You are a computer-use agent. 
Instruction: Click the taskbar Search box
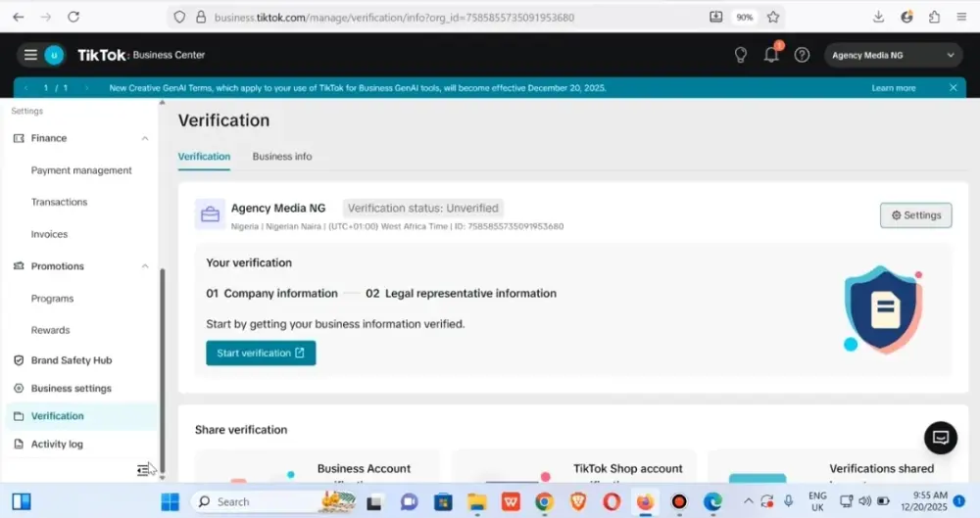[x=275, y=501]
